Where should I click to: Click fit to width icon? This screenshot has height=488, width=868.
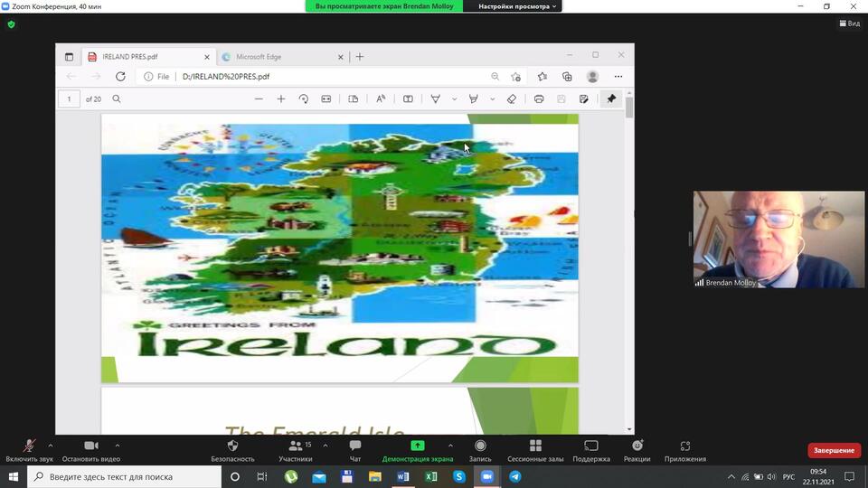point(326,99)
